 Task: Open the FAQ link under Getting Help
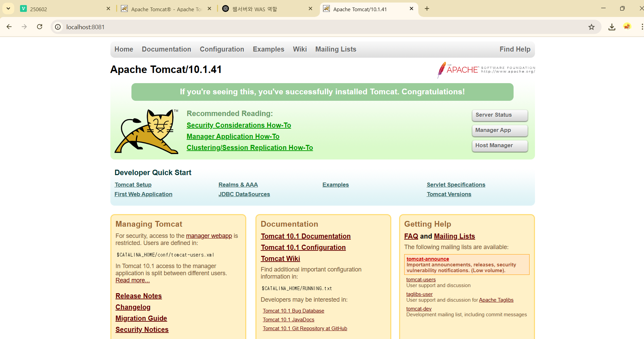411,236
